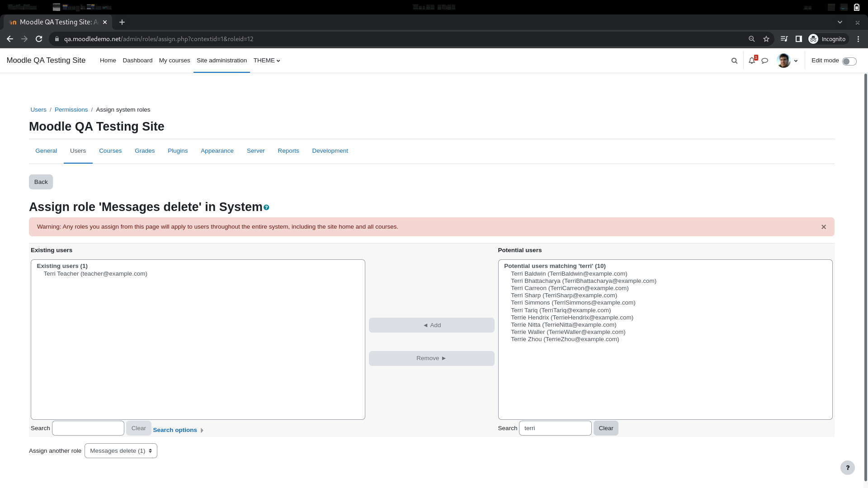The width and height of the screenshot is (868, 488).
Task: Switch to the Development tab
Action: coord(330,151)
